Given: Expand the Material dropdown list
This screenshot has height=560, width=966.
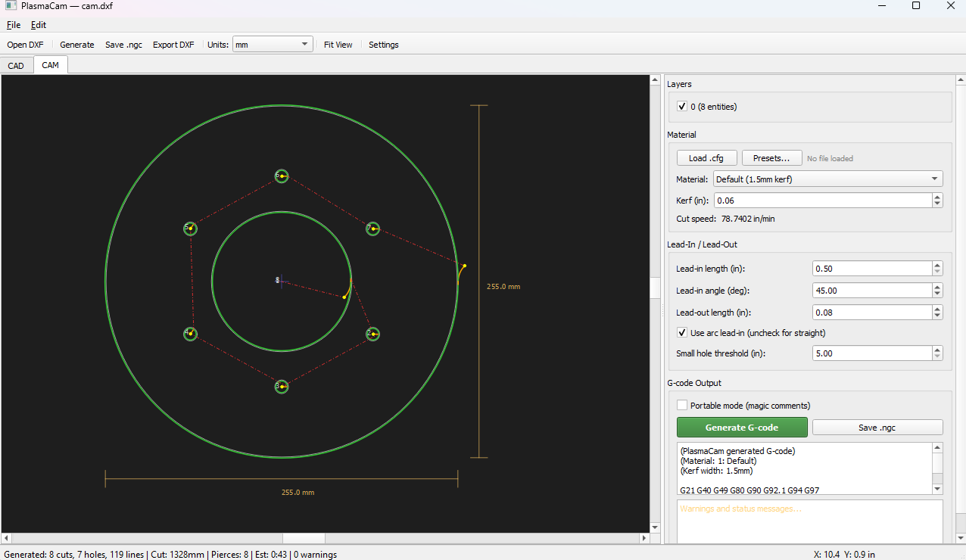Looking at the screenshot, I should pos(827,179).
